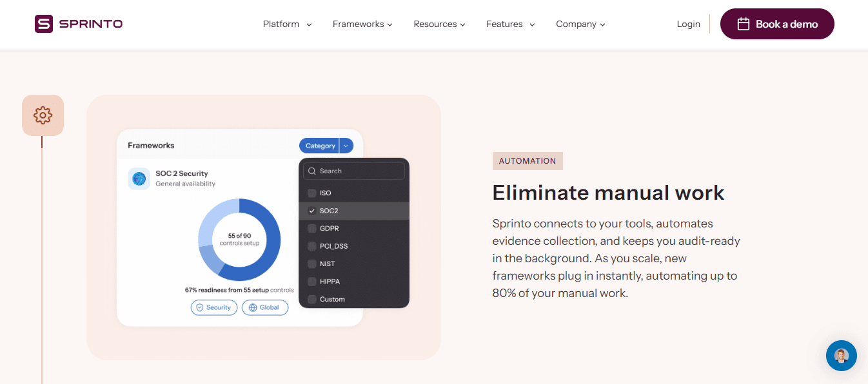Image resolution: width=868 pixels, height=384 pixels.
Task: Click the SOC 2 Security title text
Action: [x=182, y=173]
